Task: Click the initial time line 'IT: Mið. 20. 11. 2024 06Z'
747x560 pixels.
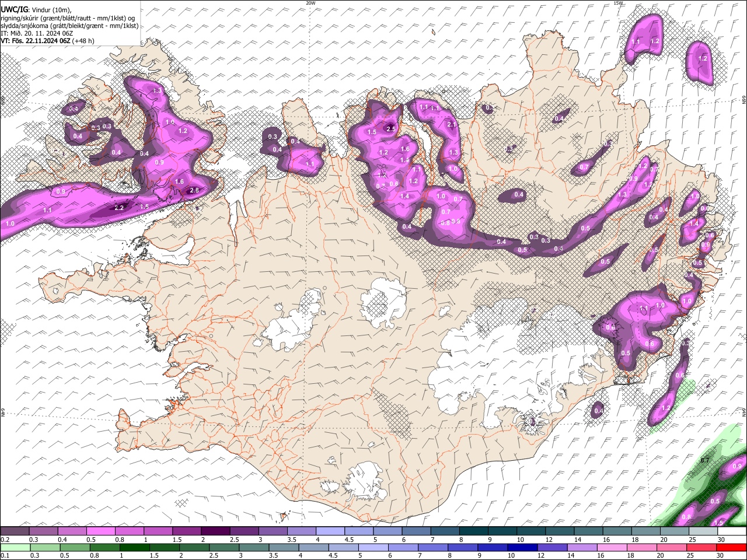Action: [x=37, y=33]
